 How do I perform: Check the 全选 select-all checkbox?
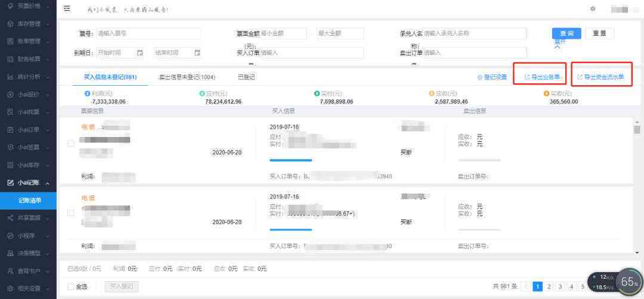(x=70, y=286)
